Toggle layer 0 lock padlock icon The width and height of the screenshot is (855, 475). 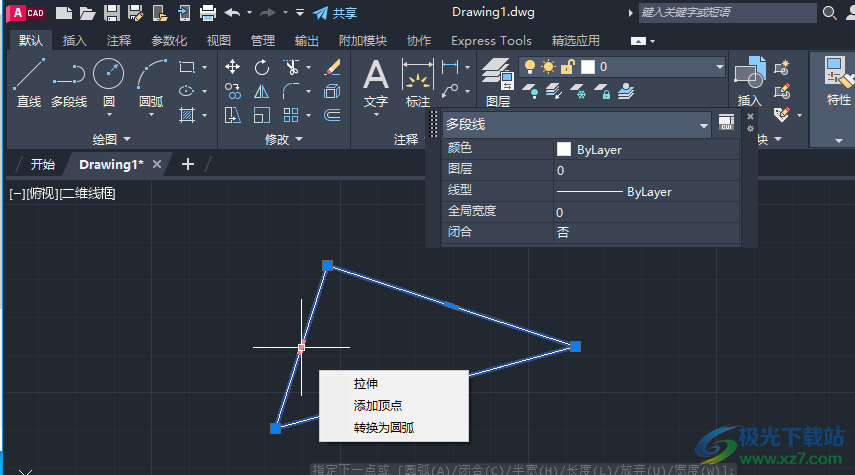[x=568, y=67]
